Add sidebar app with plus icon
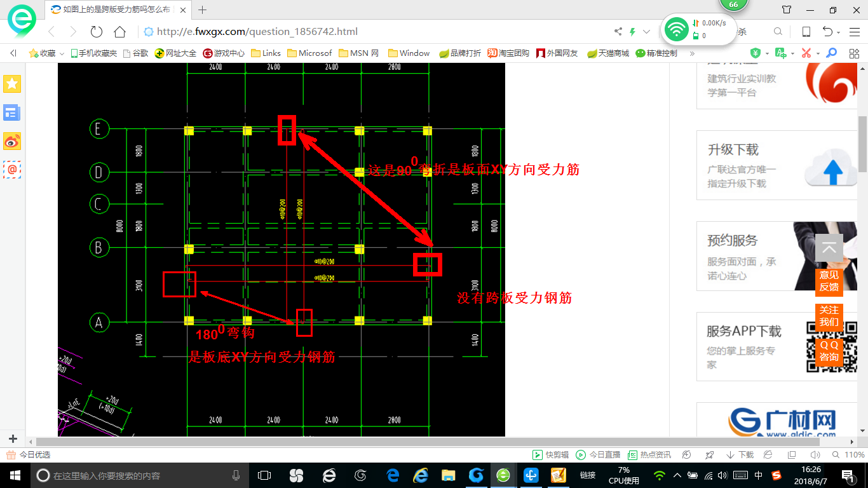The width and height of the screenshot is (868, 488). (13, 439)
